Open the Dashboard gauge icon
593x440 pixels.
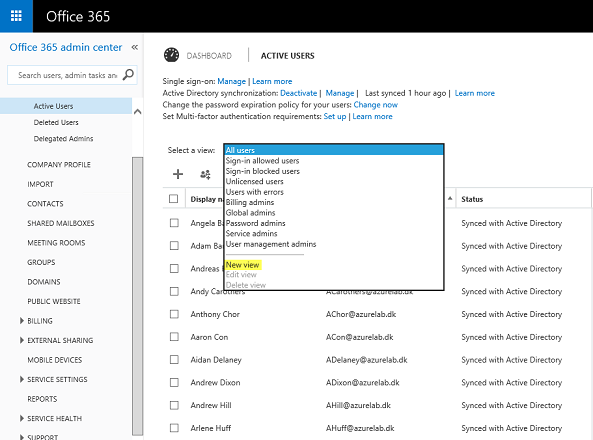(171, 55)
